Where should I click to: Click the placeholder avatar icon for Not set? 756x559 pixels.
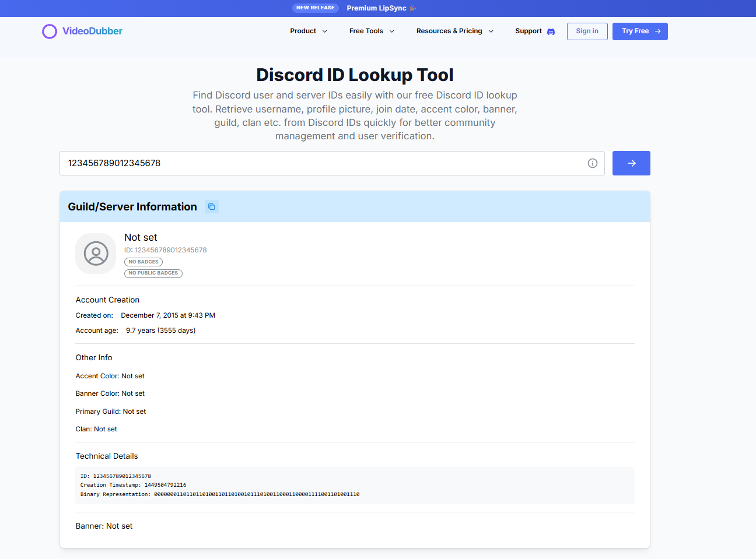pyautogui.click(x=96, y=254)
